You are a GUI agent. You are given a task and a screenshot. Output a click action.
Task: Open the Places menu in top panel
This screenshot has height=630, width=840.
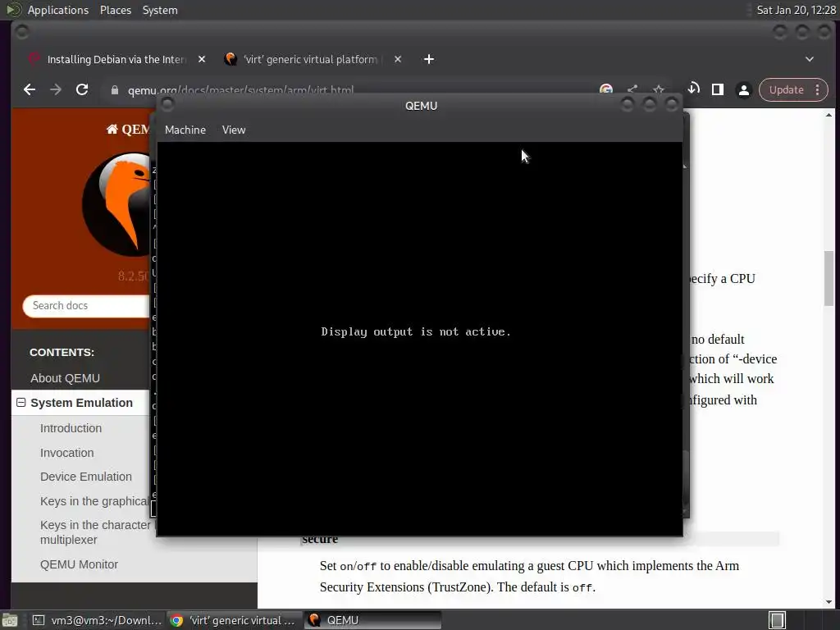(115, 10)
